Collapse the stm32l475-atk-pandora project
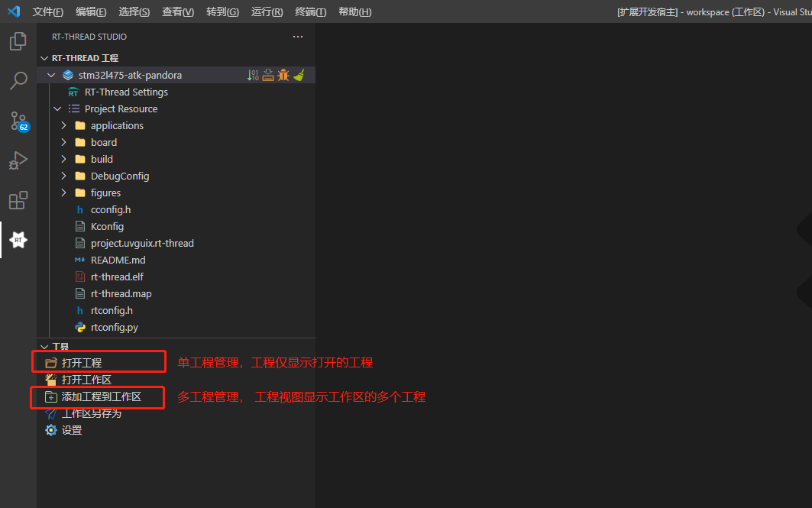 click(x=51, y=75)
